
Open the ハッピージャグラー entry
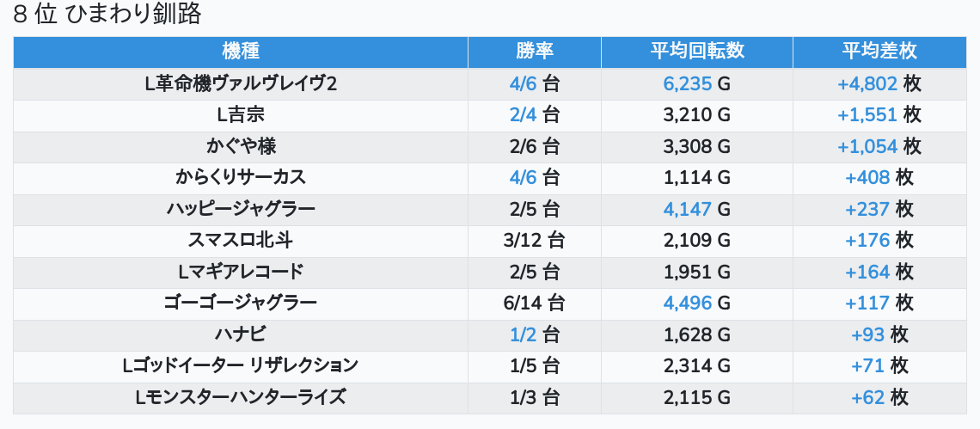[x=241, y=209]
